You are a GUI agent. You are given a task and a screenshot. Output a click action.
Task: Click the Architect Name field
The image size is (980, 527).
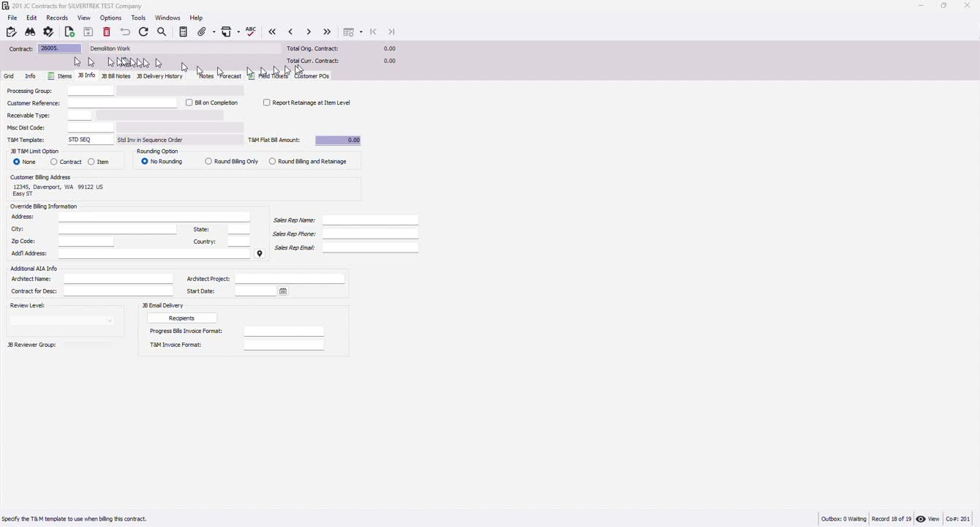click(118, 279)
